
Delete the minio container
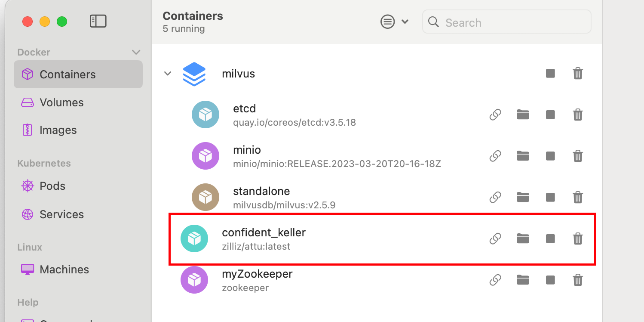578,156
